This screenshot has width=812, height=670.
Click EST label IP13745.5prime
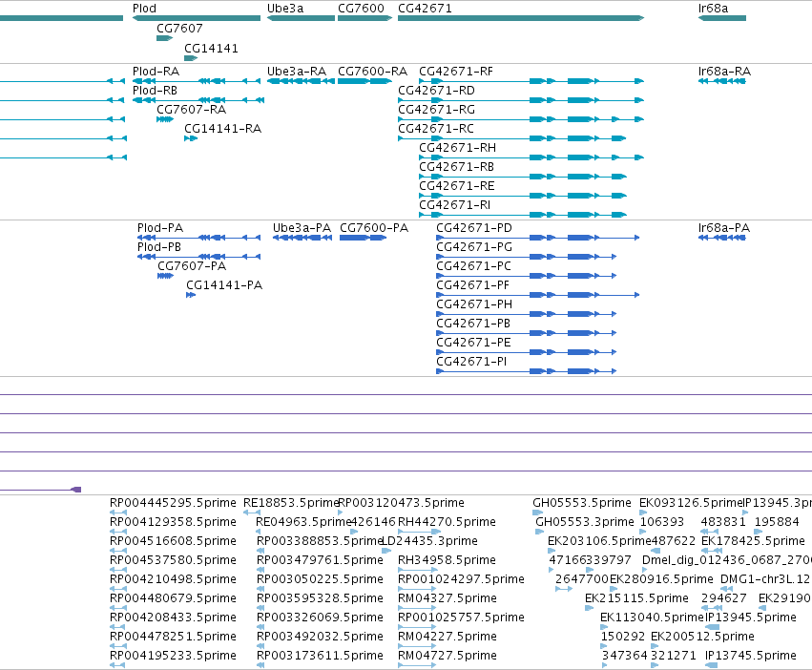751,656
